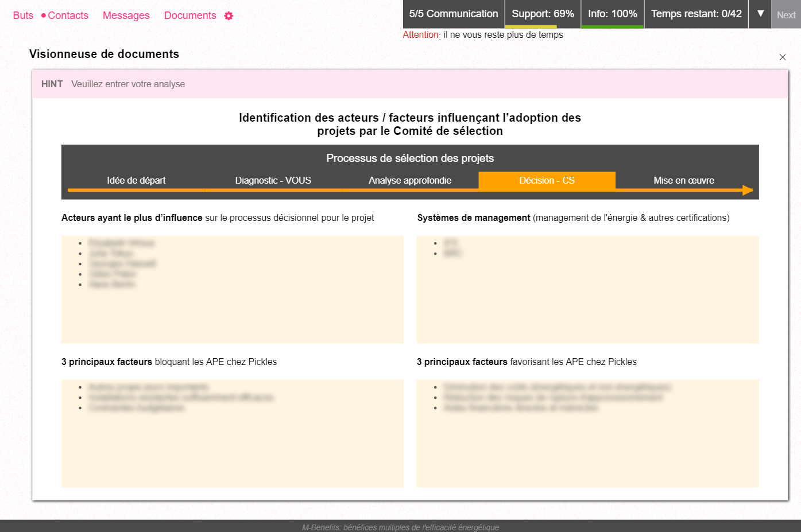Click the '3 principaux facteurs bloquant' label
The image size is (801, 532).
169,362
